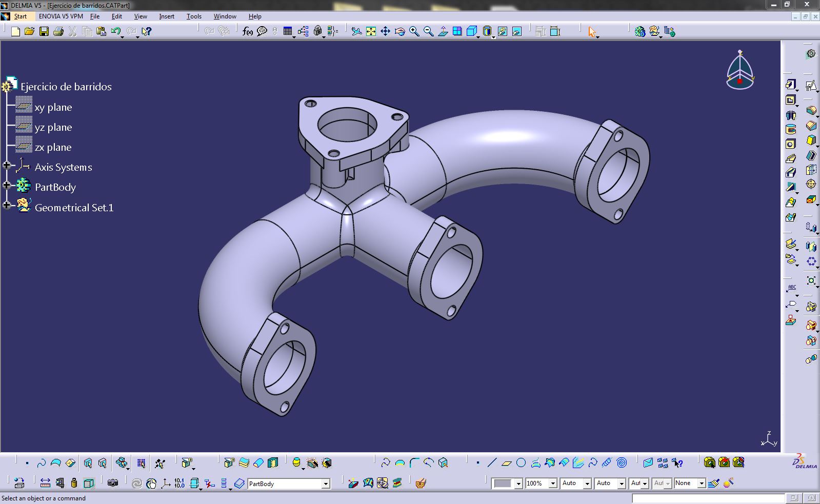The width and height of the screenshot is (820, 504).
Task: Open the Help menu
Action: pyautogui.click(x=255, y=16)
